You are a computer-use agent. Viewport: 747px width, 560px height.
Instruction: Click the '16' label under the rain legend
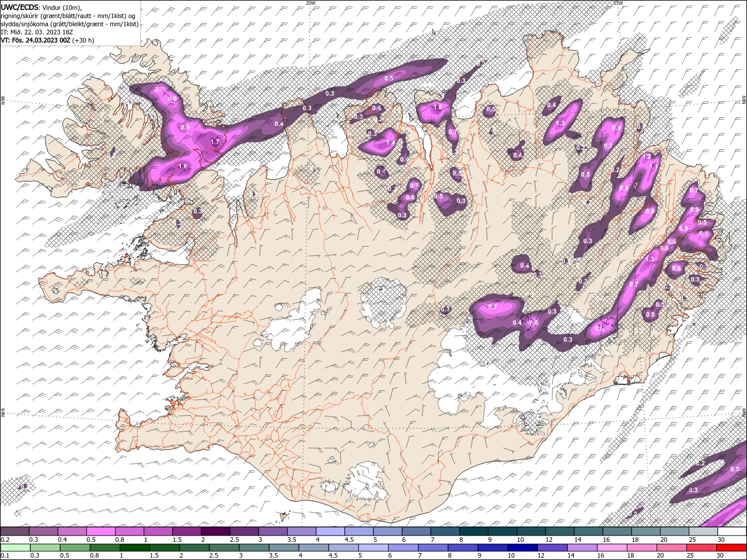pyautogui.click(x=601, y=556)
